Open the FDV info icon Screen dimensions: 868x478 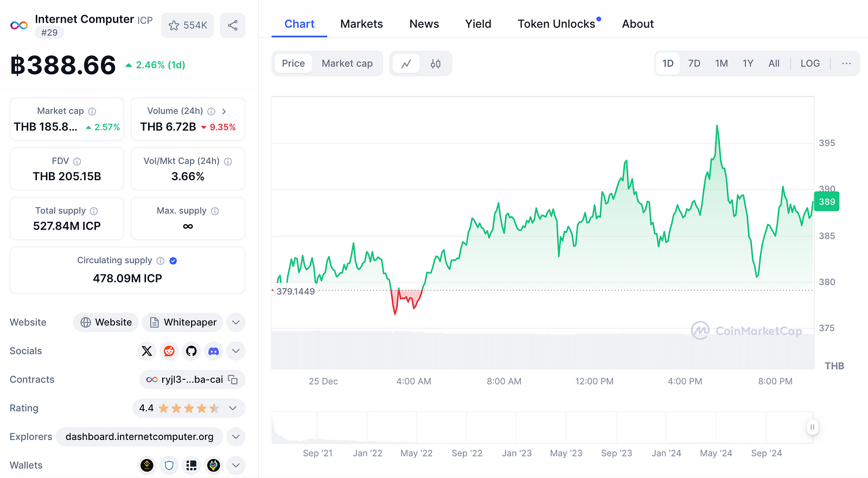77,161
